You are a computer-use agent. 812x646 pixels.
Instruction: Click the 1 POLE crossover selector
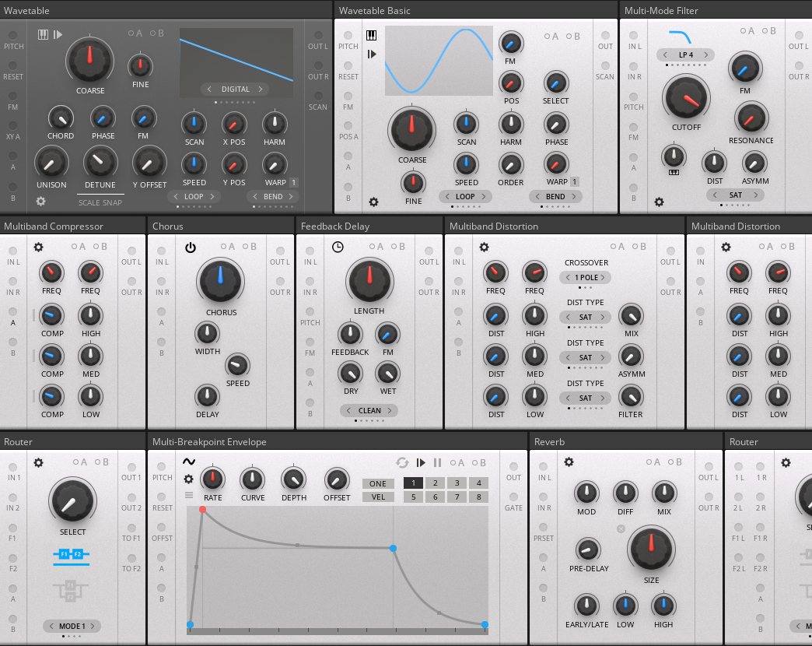[586, 278]
